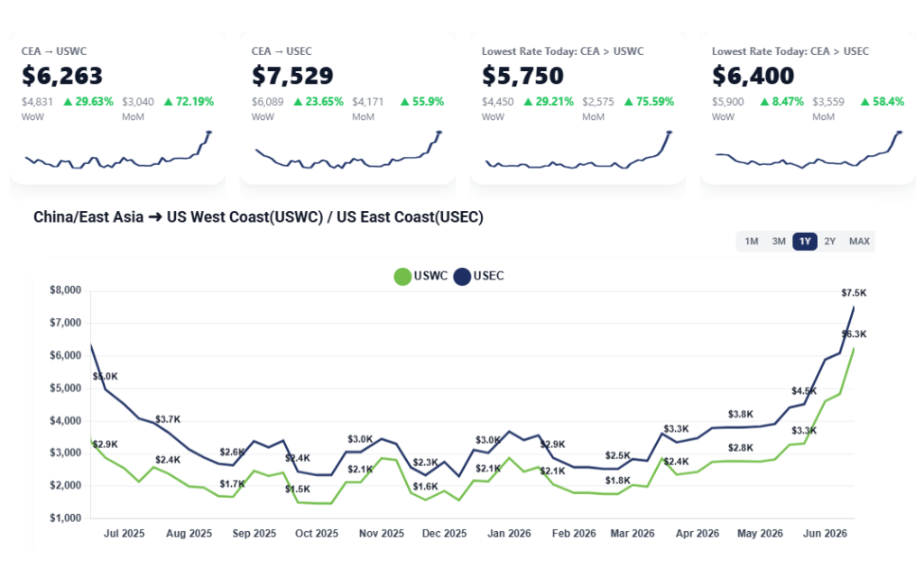The image size is (924, 568).
Task: Click the 8.47% WoW change
Action: click(x=782, y=102)
